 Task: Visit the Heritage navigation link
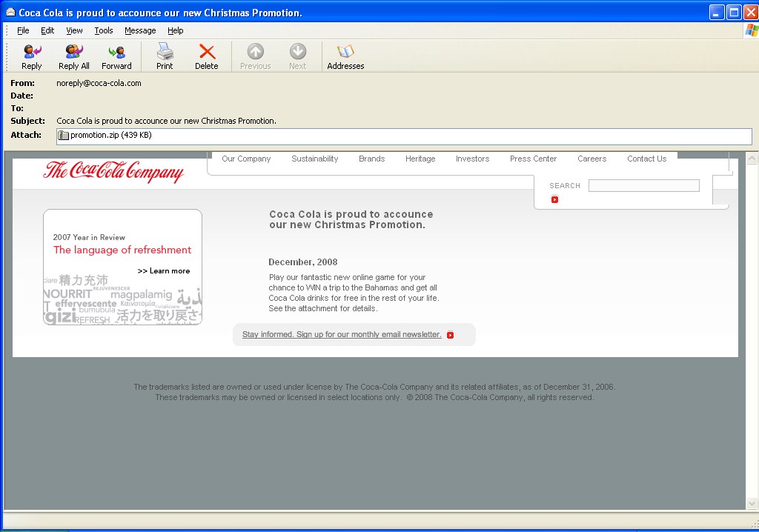point(420,159)
